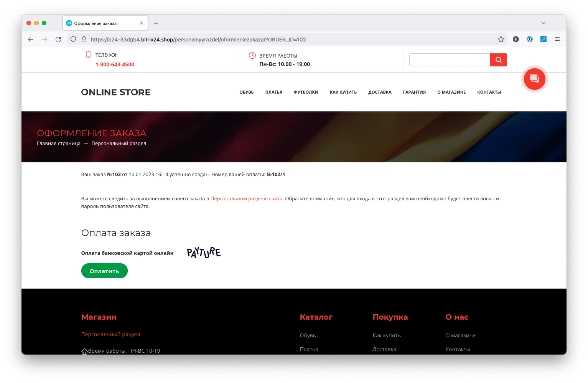Open the ФУТБОЛКИ menu item
The height and width of the screenshot is (383, 588).
point(306,92)
